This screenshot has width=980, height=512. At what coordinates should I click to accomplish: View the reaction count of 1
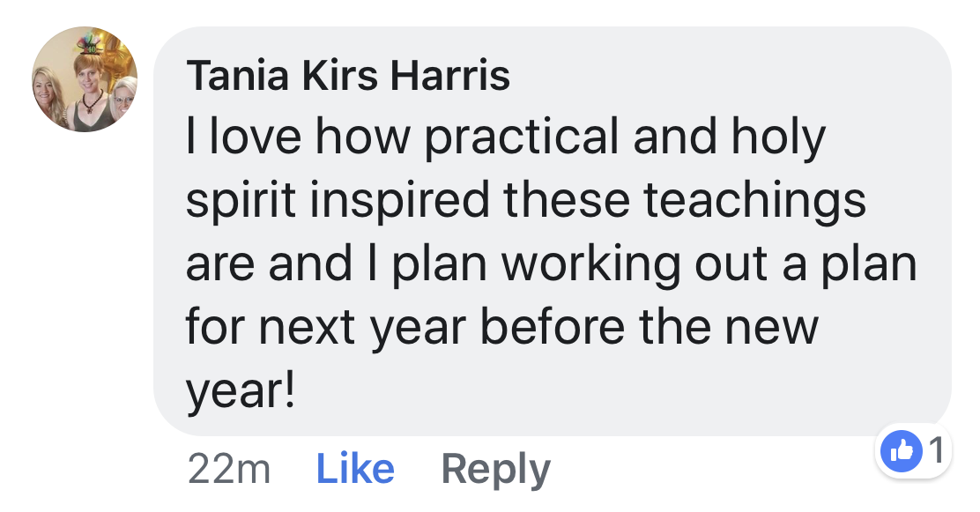pyautogui.click(x=936, y=451)
